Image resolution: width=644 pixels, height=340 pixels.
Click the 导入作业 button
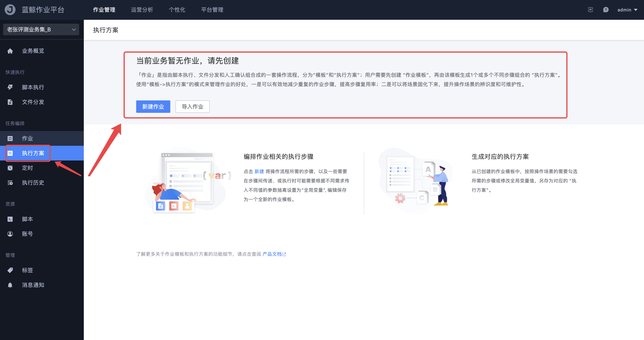coord(192,107)
